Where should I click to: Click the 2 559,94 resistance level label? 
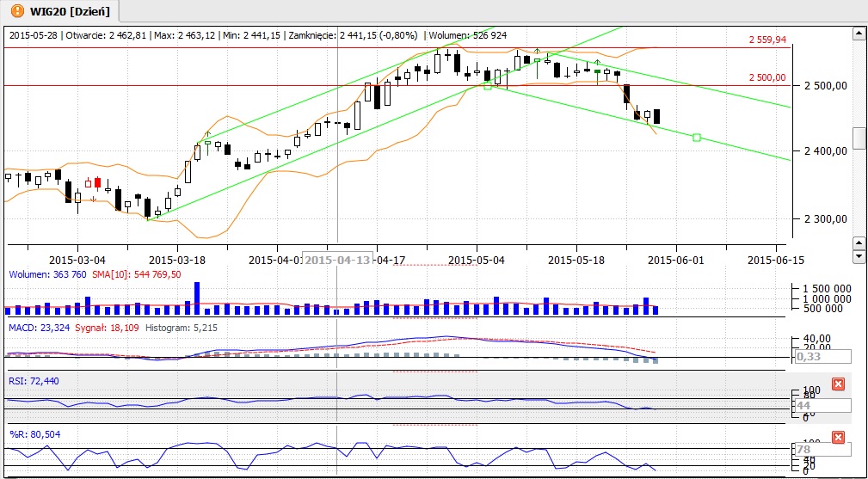click(768, 40)
